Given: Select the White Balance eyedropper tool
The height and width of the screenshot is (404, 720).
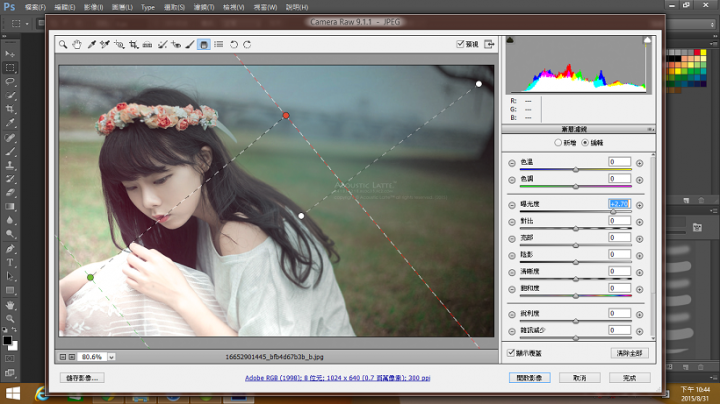Looking at the screenshot, I should tap(91, 45).
